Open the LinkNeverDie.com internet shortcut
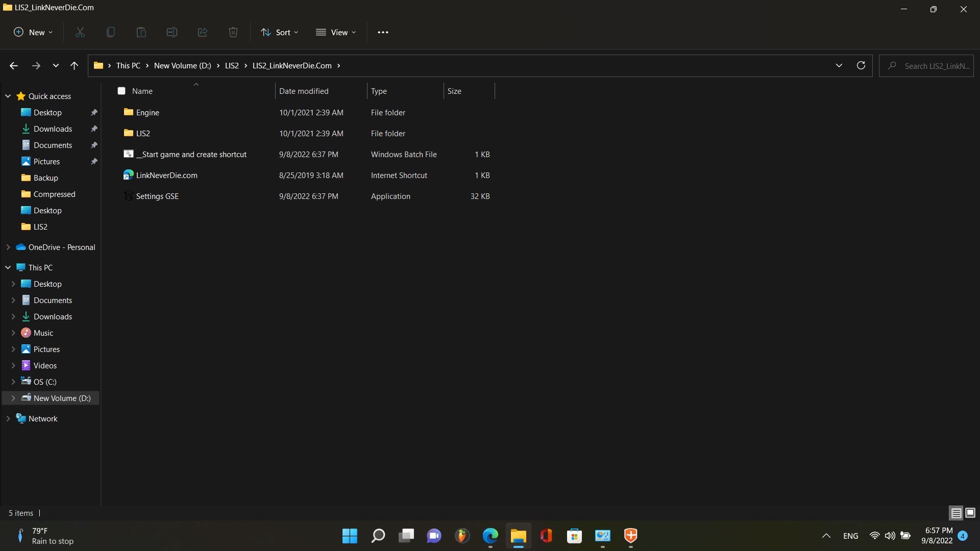The height and width of the screenshot is (551, 980). coord(166,175)
